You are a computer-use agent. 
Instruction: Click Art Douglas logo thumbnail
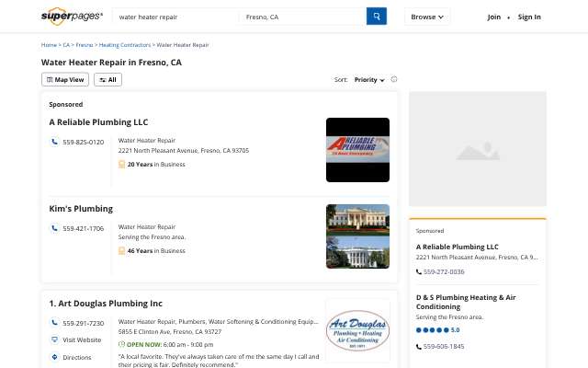pos(357,330)
